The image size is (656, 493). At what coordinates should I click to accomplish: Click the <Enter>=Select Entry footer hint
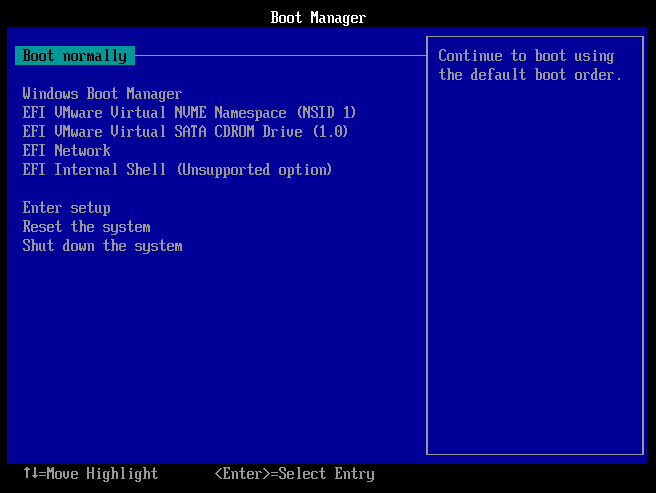tap(295, 474)
